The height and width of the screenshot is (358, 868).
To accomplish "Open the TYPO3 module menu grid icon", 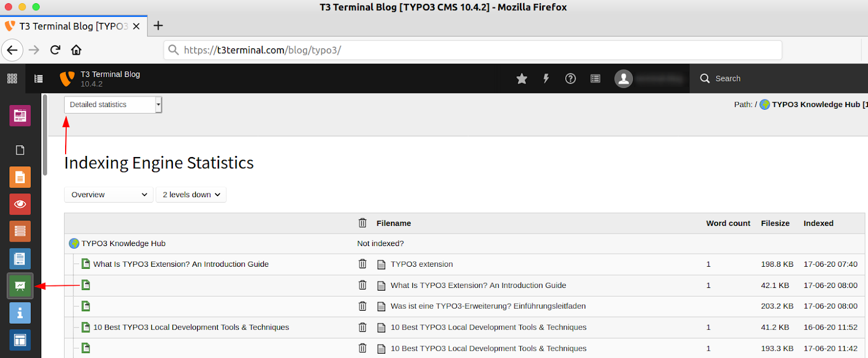I will point(12,79).
